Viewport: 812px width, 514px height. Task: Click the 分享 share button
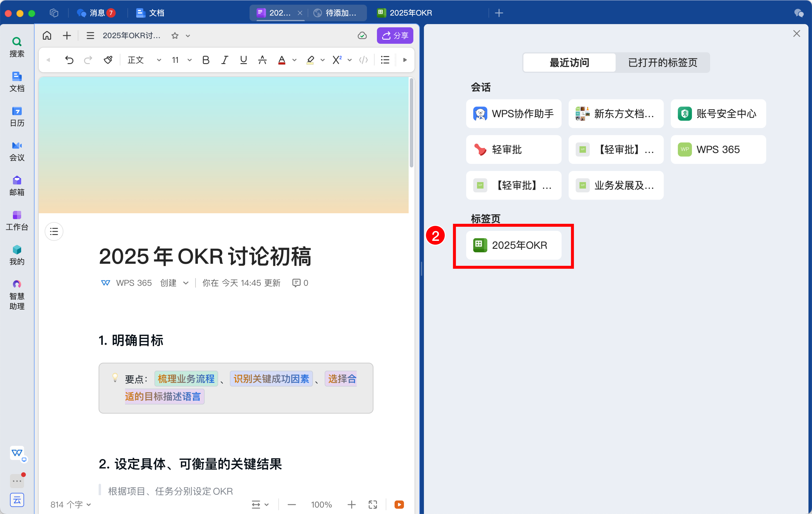(x=395, y=35)
